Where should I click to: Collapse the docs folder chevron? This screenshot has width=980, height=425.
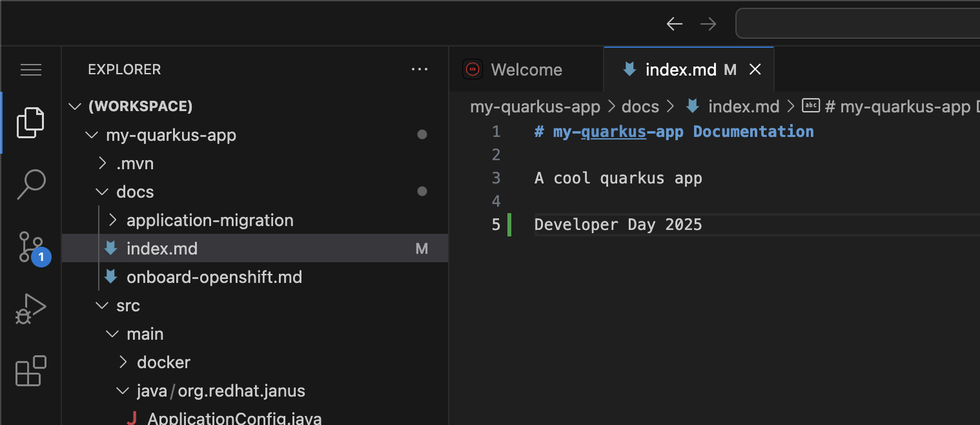click(x=102, y=192)
